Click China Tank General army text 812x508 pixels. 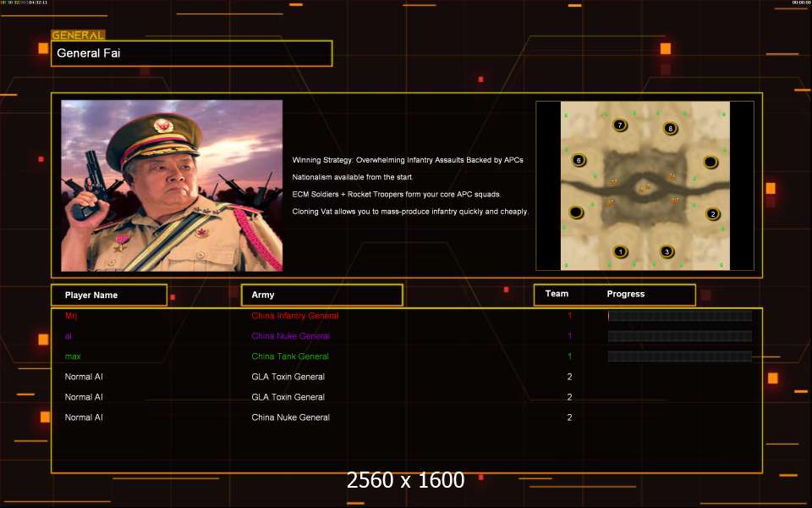click(290, 356)
